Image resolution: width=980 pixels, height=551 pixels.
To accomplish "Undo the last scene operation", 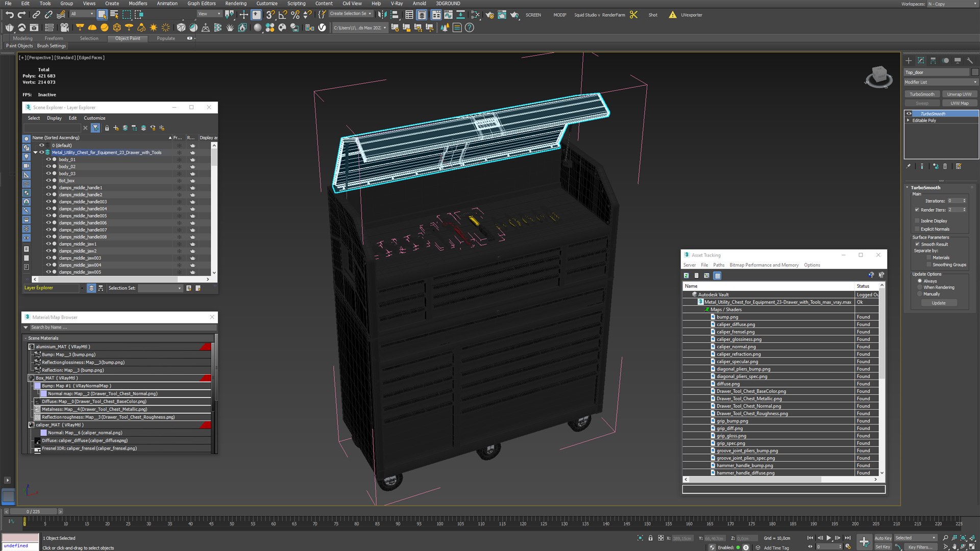I will (9, 15).
